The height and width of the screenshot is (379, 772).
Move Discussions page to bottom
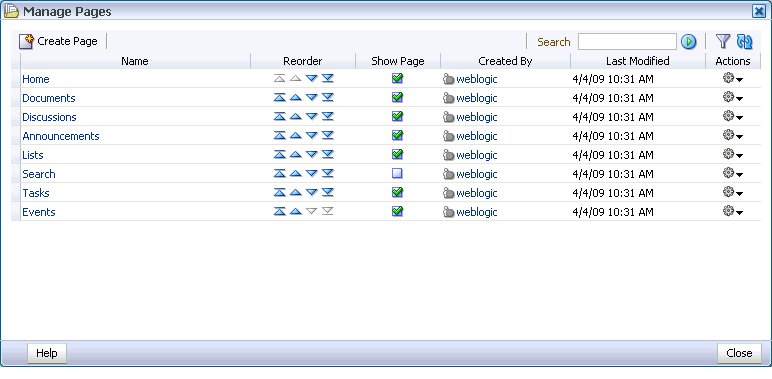tap(328, 117)
